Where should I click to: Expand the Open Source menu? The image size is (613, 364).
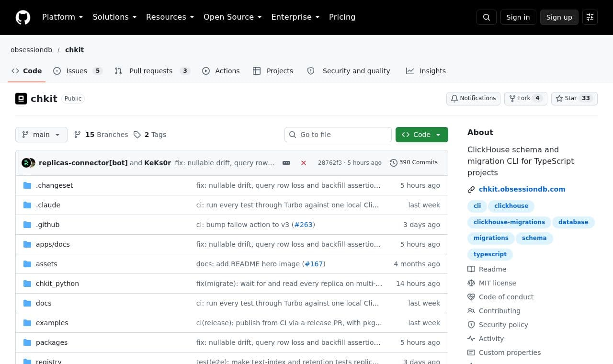click(x=233, y=17)
